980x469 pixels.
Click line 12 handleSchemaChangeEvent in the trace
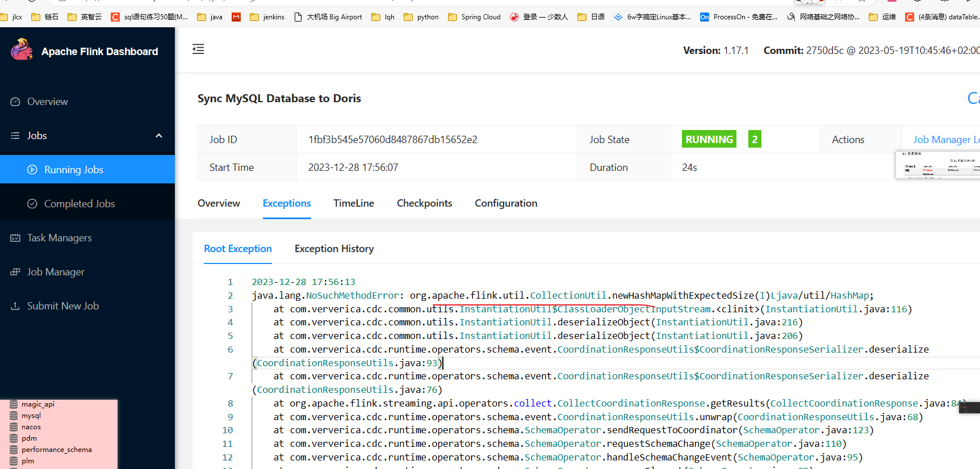(x=568, y=457)
